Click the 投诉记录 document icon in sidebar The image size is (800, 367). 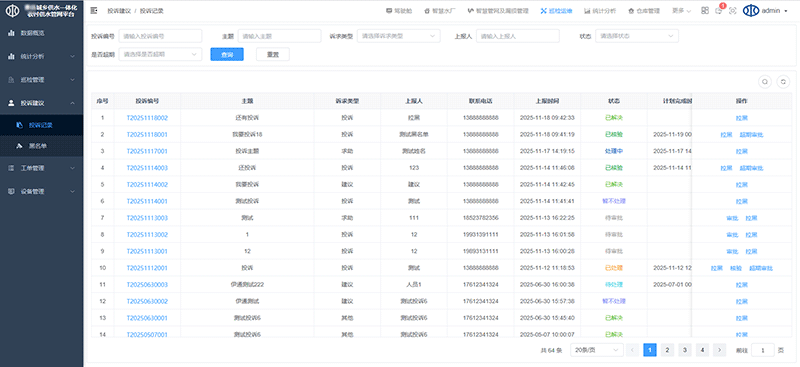(x=19, y=125)
